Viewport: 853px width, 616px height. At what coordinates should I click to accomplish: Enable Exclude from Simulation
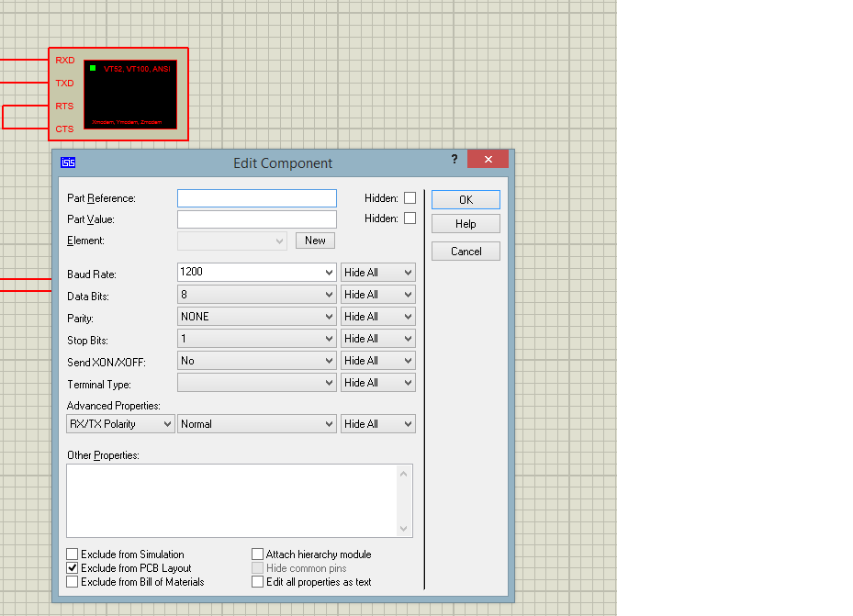pos(72,554)
